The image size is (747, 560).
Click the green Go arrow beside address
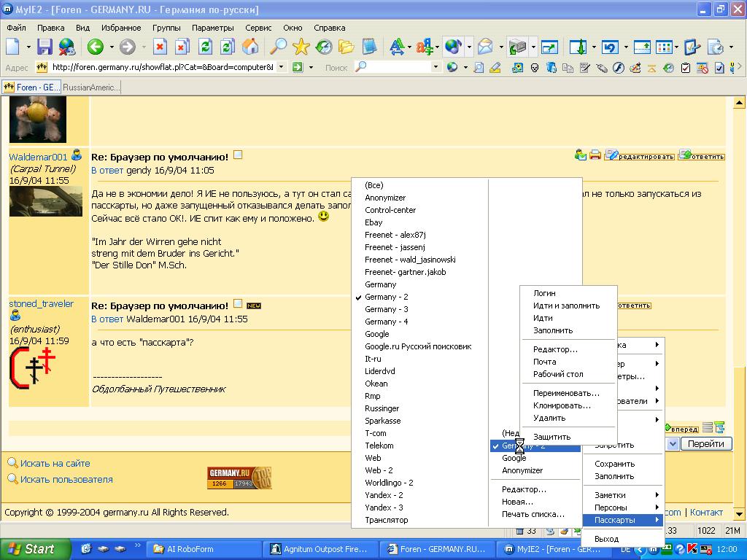[298, 67]
